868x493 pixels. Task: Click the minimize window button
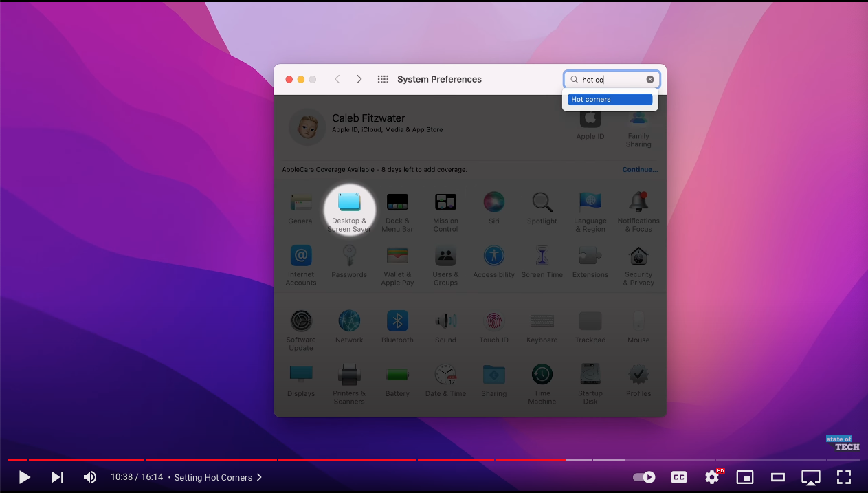click(300, 80)
